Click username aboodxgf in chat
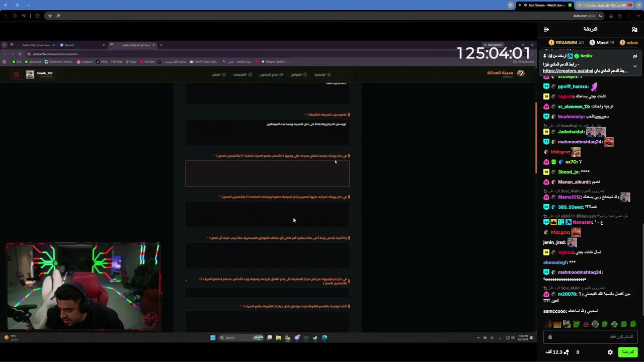644x362 pixels. [x=555, y=262]
